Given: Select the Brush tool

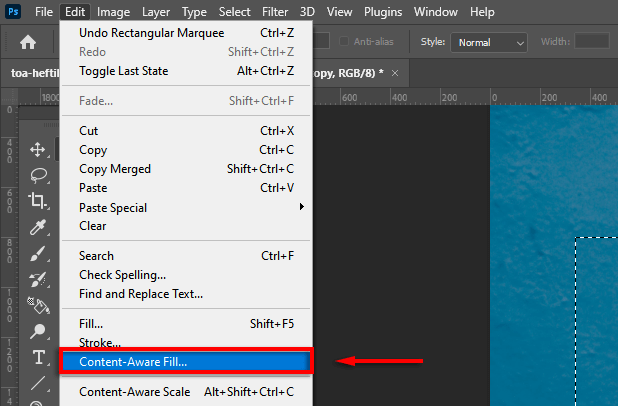Looking at the screenshot, I should coord(38,253).
